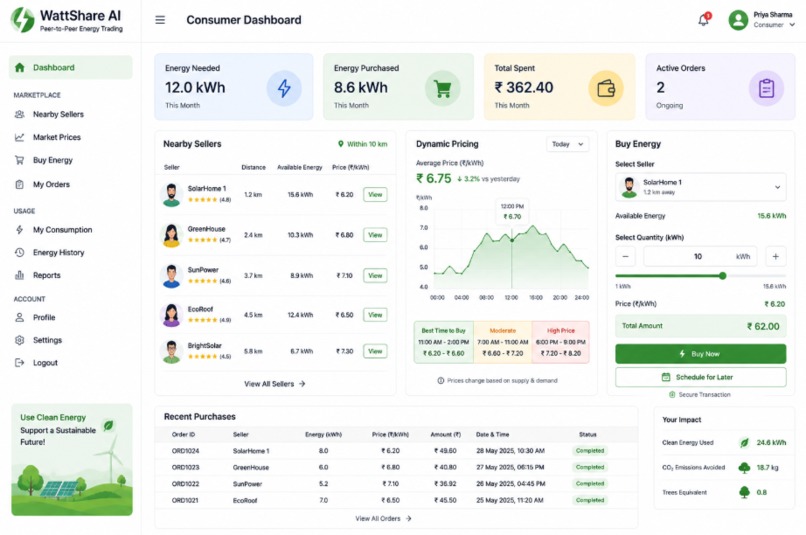Click the Total Spent wallet icon

pos(606,88)
